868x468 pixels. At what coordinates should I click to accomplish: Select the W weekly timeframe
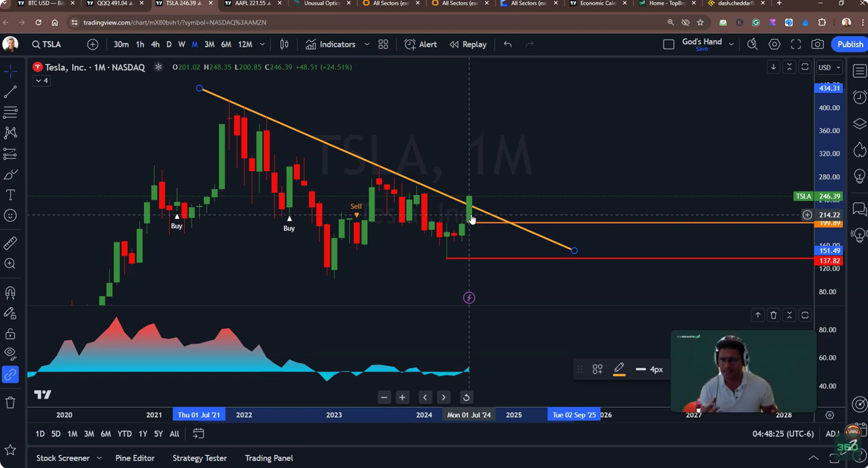181,44
